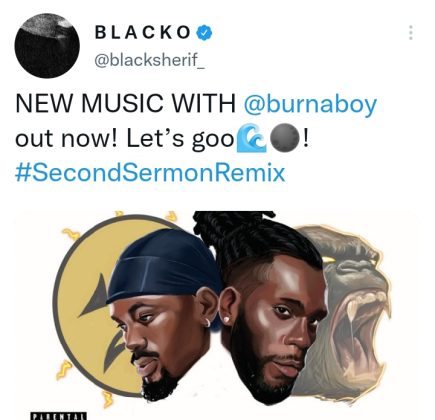The image size is (435, 420).
Task: Click the stud earring on dreadlocked man
Action: pyautogui.click(x=227, y=319)
